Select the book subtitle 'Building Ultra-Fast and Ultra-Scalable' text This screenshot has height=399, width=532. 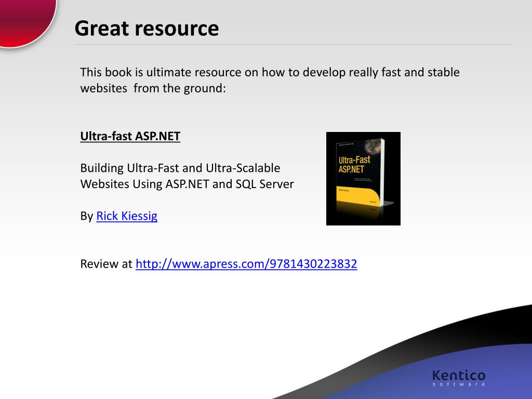tap(180, 168)
